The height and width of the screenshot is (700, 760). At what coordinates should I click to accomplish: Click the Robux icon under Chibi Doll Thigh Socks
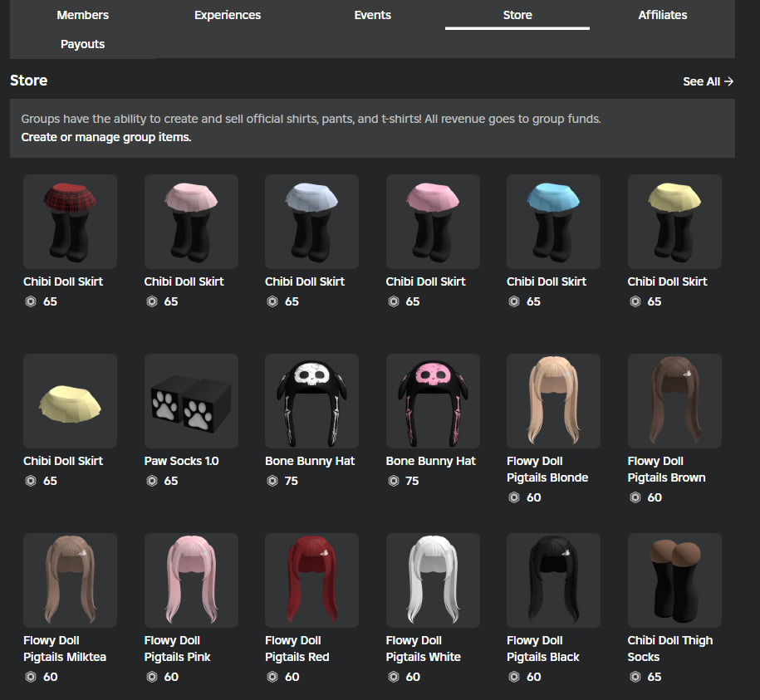tap(635, 677)
